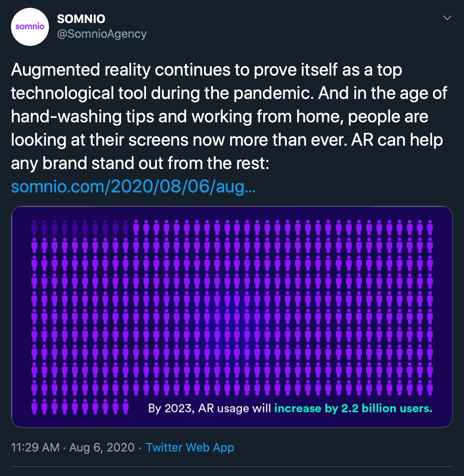
Task: Click the teal "increase by 2.2 billion users" text
Action: [353, 408]
